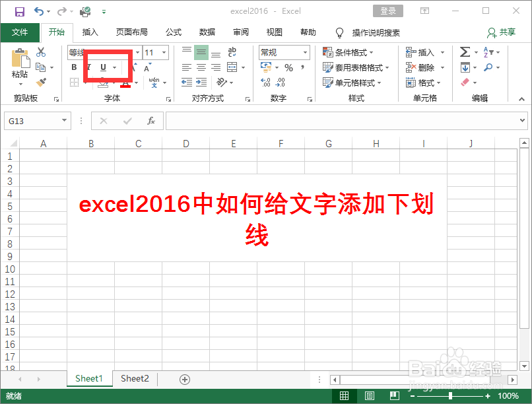532x404 pixels.
Task: Open the 文件 File tab
Action: click(x=20, y=32)
